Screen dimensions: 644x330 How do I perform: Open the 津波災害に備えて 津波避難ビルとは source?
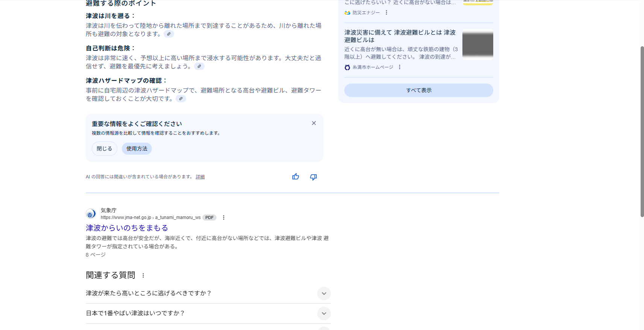pos(400,36)
